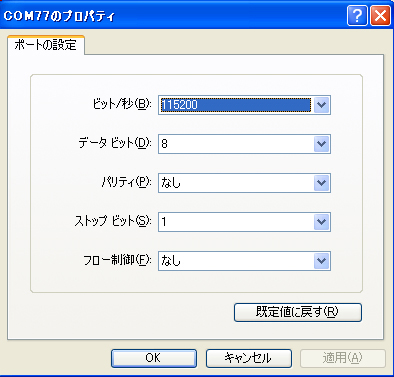Open the パリティ dropdown arrow
This screenshot has width=394, height=377.
(321, 183)
